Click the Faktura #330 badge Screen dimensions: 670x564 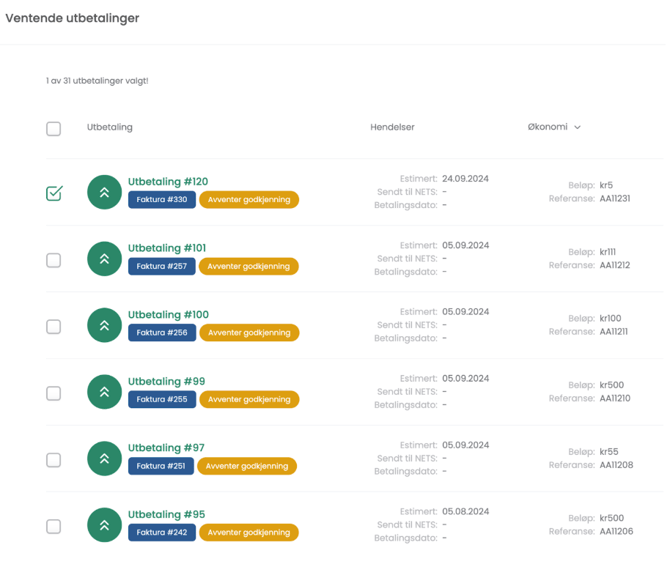pyautogui.click(x=161, y=200)
